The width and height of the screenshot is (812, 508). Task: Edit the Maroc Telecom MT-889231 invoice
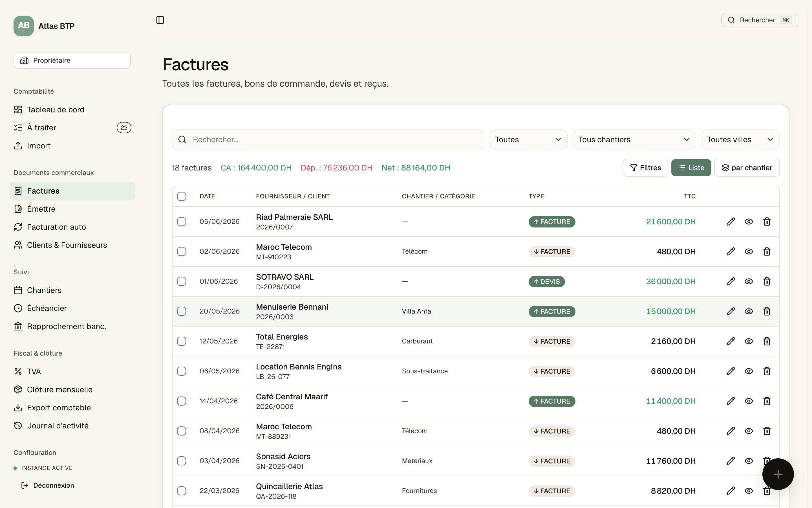pos(731,431)
